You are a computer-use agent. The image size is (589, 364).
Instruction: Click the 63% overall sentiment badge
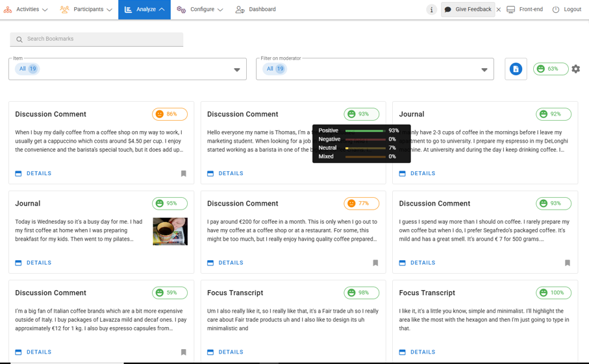(x=550, y=69)
